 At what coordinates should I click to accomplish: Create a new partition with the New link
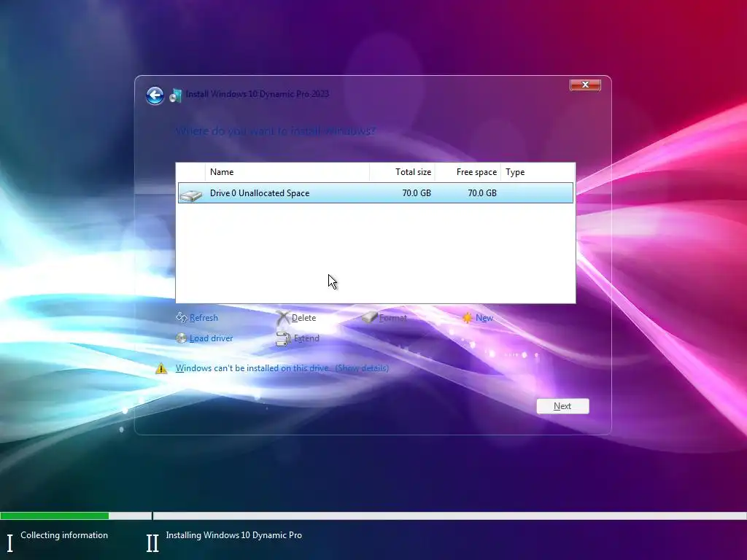484,318
